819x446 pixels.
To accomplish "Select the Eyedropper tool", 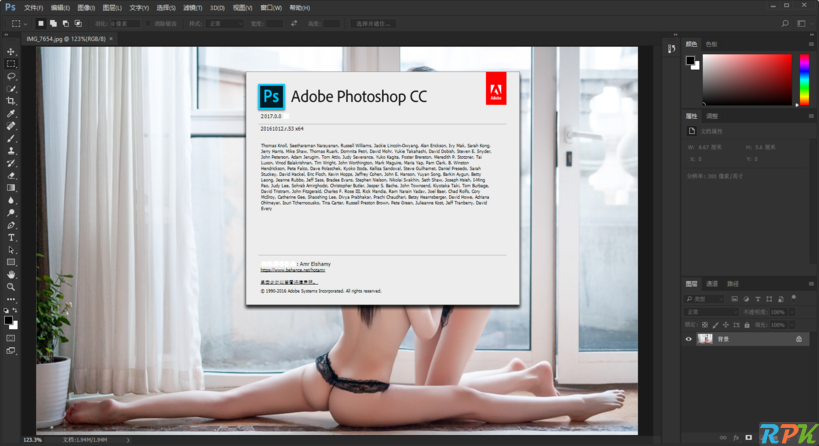I will (11, 113).
